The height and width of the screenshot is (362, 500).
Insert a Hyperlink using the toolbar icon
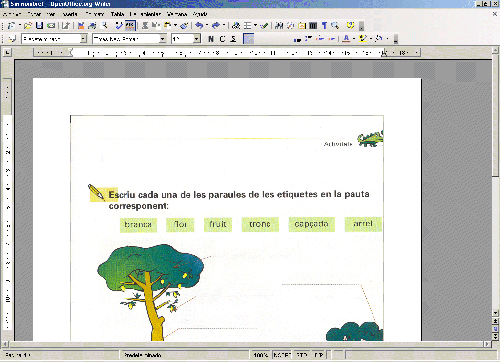(x=236, y=25)
